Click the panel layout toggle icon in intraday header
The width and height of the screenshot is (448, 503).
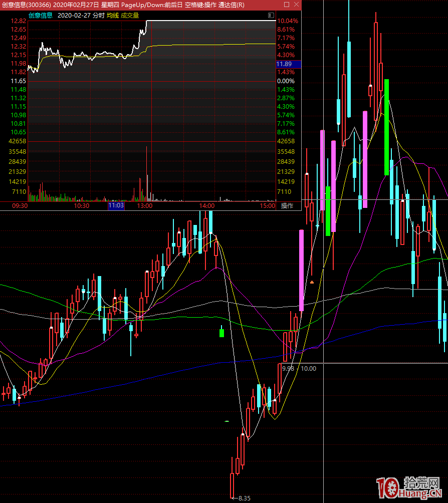[271, 16]
